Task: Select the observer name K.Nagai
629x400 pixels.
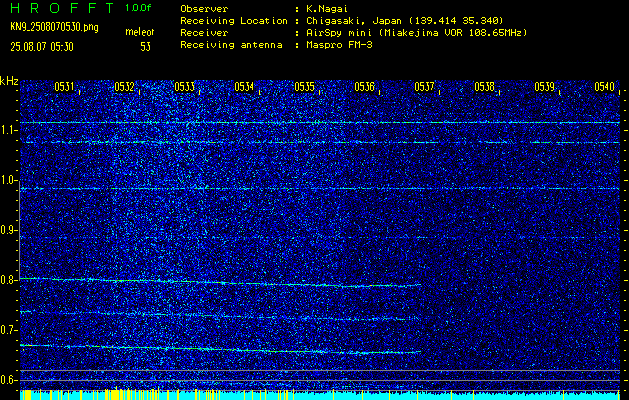Action: [x=327, y=9]
